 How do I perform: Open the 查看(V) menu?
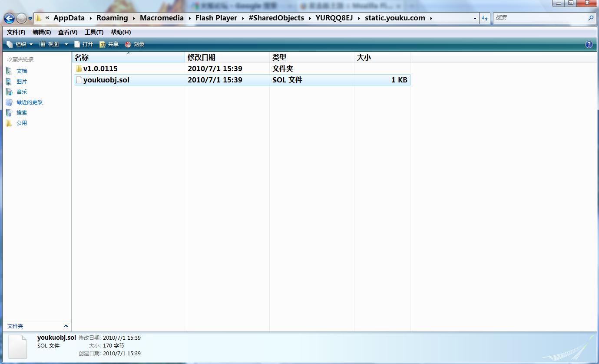68,32
